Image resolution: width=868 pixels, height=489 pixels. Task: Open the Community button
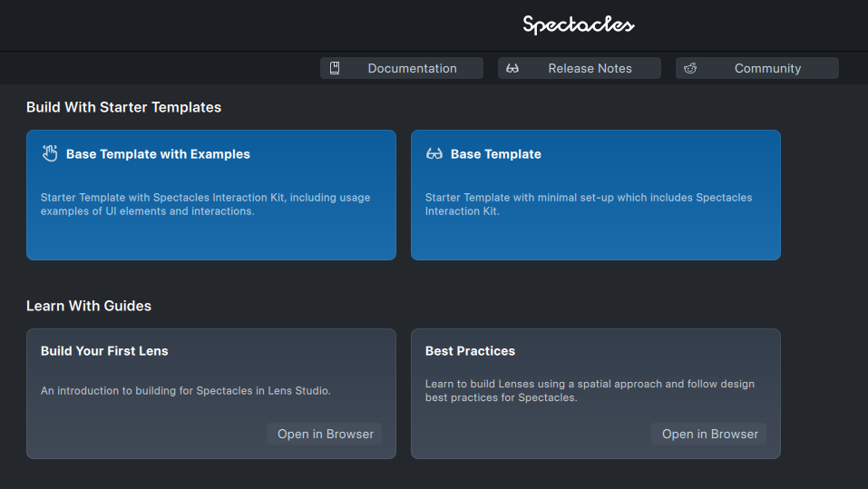pyautogui.click(x=756, y=68)
